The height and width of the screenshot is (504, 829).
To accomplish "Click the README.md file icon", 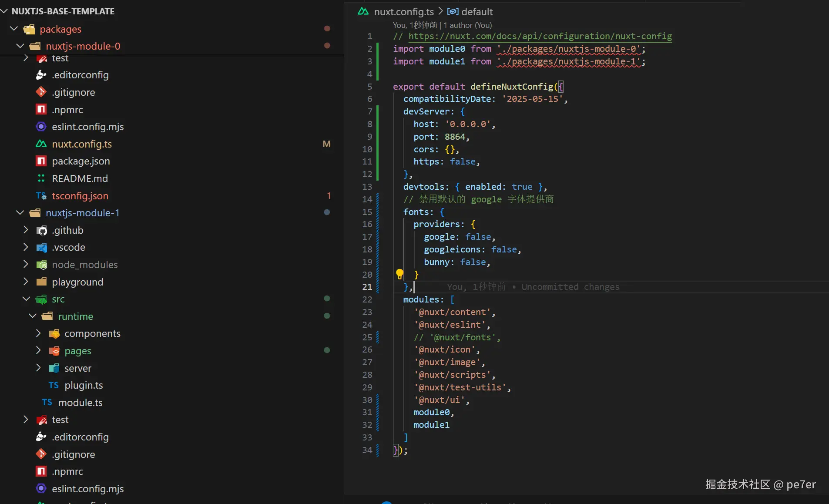I will 41,178.
